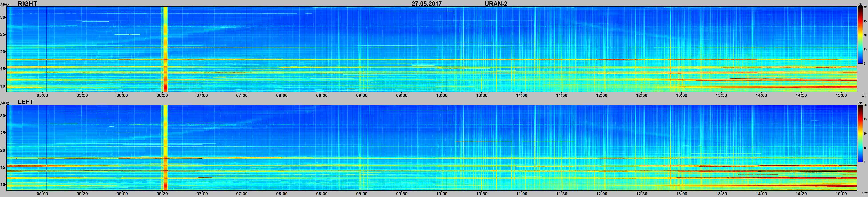
Task: Click the 15 MHz tick of the RIGHT panel
Action: pos(3,69)
